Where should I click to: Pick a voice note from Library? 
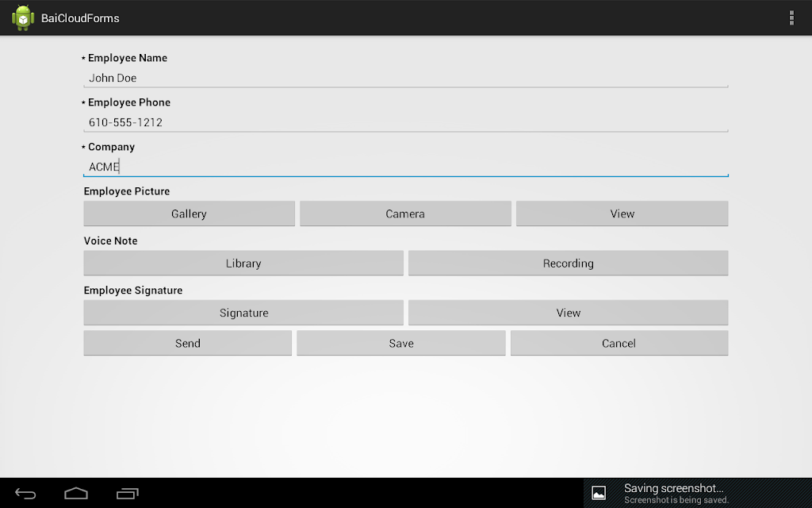(243, 264)
